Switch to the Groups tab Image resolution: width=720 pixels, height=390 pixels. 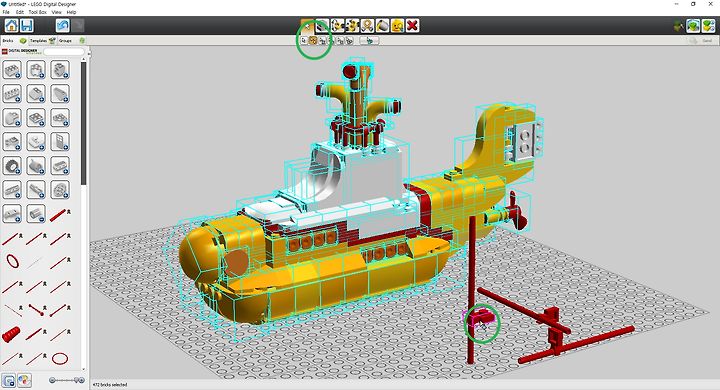(x=71, y=40)
